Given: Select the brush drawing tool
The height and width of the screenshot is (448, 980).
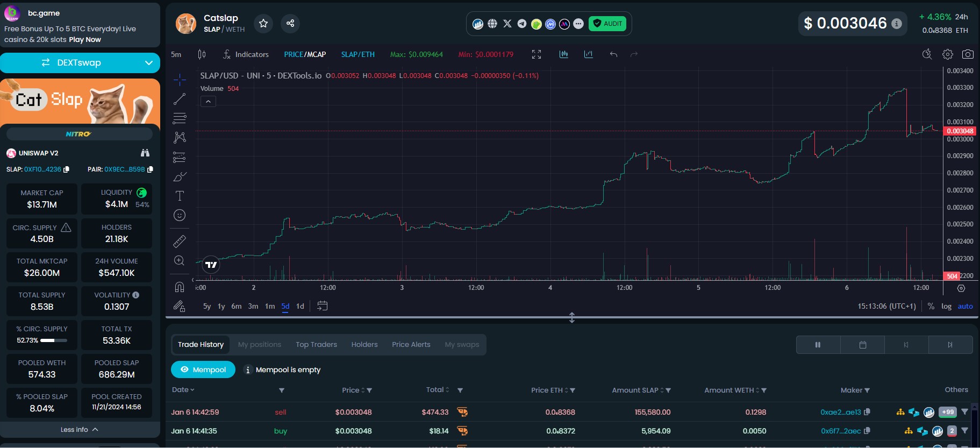Looking at the screenshot, I should pos(180,176).
